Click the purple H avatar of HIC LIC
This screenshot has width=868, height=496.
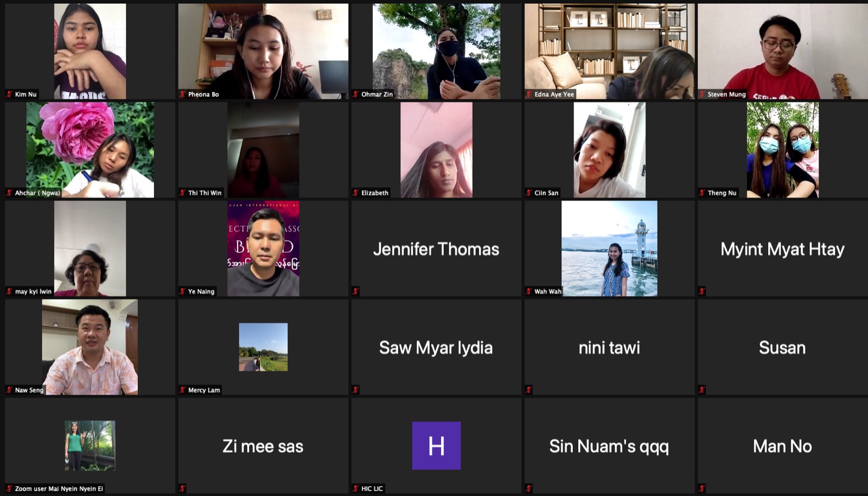coord(436,446)
